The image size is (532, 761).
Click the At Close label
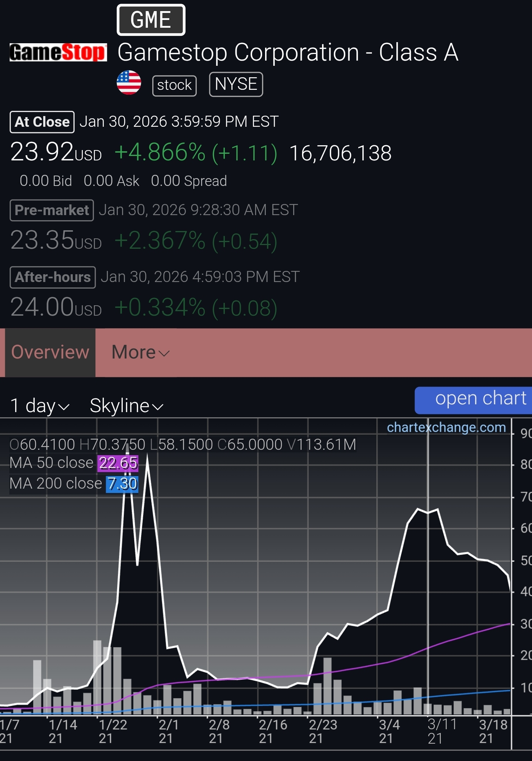click(42, 122)
